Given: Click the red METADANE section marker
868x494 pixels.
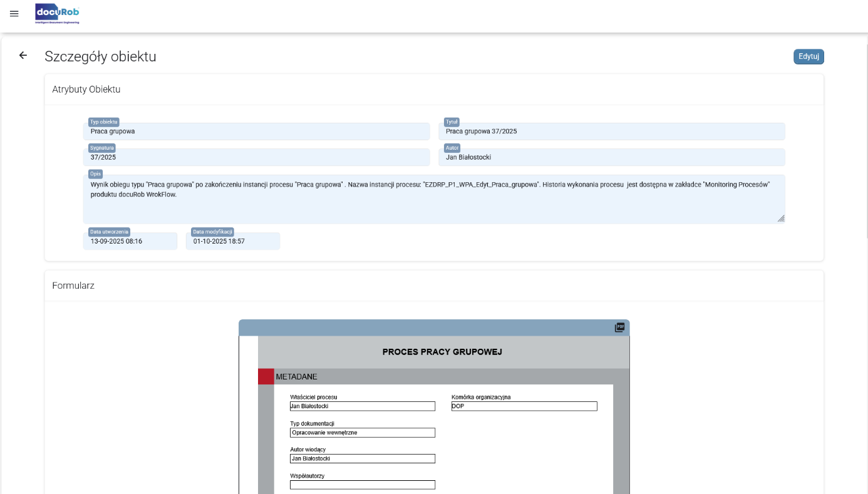Looking at the screenshot, I should tap(266, 376).
